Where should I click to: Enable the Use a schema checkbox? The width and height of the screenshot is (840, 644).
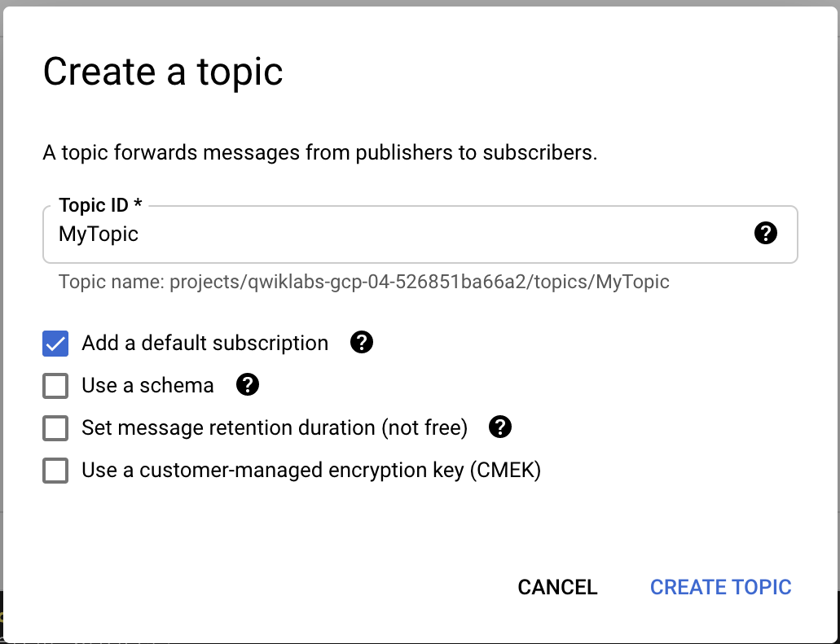coord(55,385)
